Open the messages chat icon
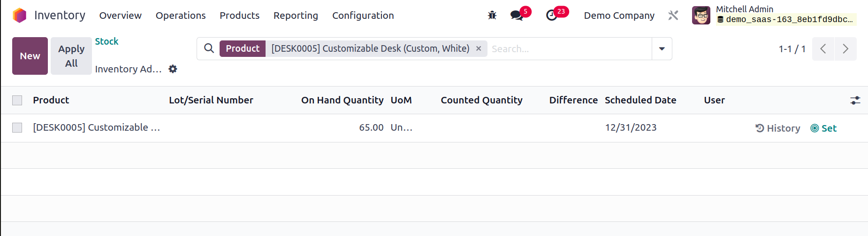Image resolution: width=868 pixels, height=236 pixels. (x=517, y=16)
